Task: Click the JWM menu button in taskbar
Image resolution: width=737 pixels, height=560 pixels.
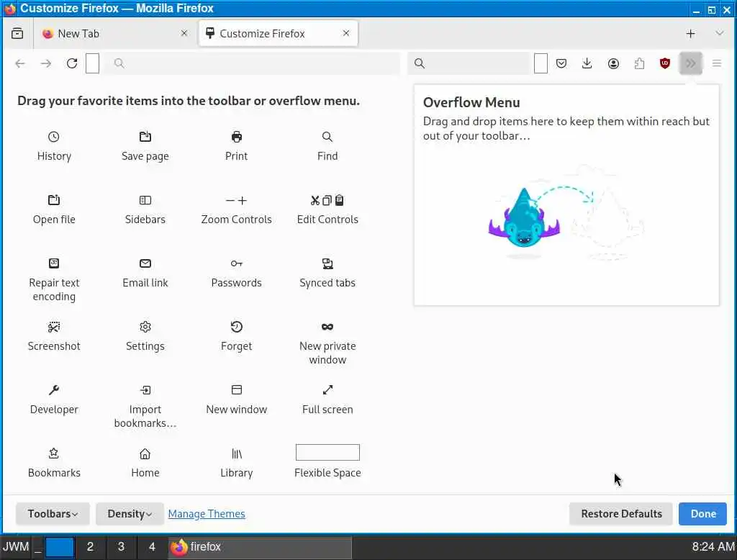Action: (16, 547)
